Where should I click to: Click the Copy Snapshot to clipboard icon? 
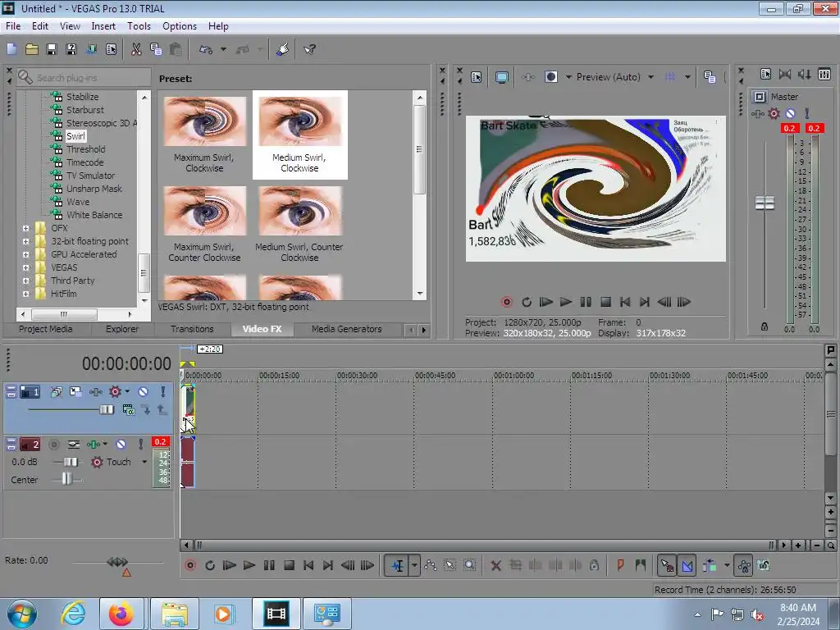[710, 77]
